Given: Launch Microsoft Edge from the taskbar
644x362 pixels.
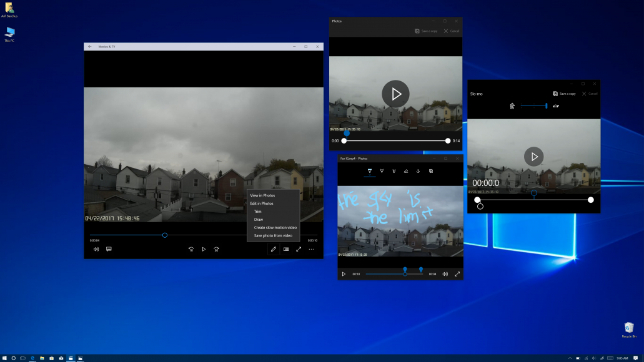Looking at the screenshot, I should [32, 358].
